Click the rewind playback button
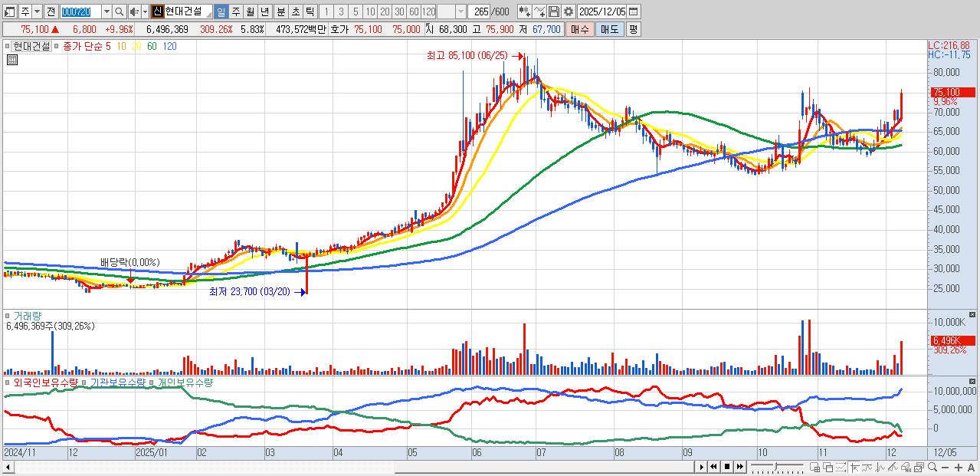 coord(713,466)
